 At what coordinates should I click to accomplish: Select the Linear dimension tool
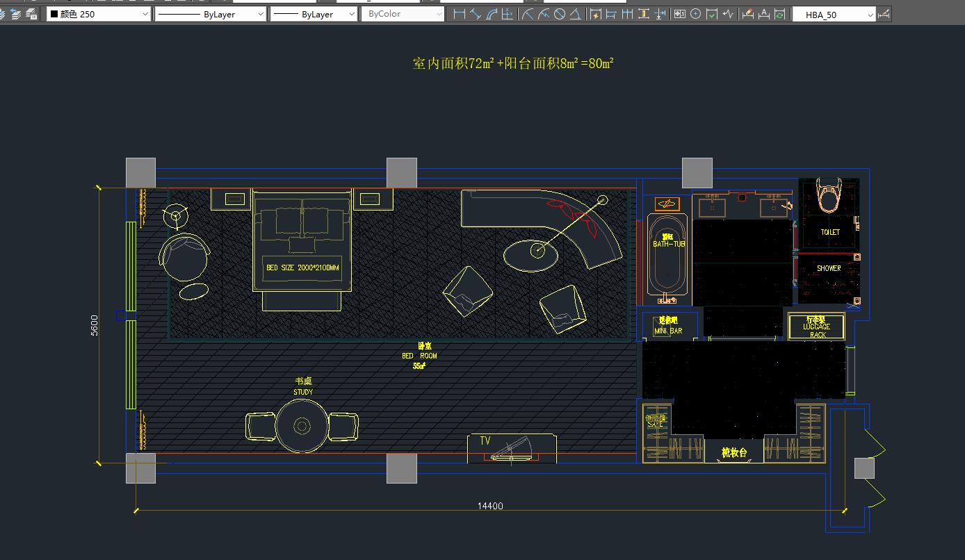[x=459, y=14]
